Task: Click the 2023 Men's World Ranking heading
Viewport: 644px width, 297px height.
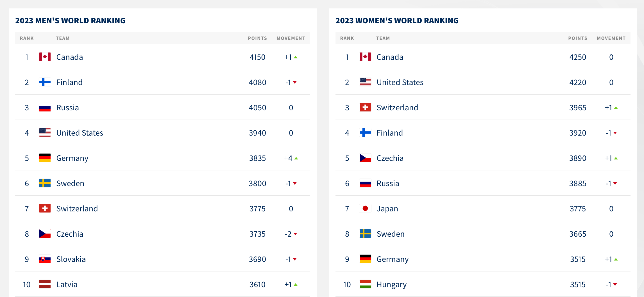Action: (70, 20)
